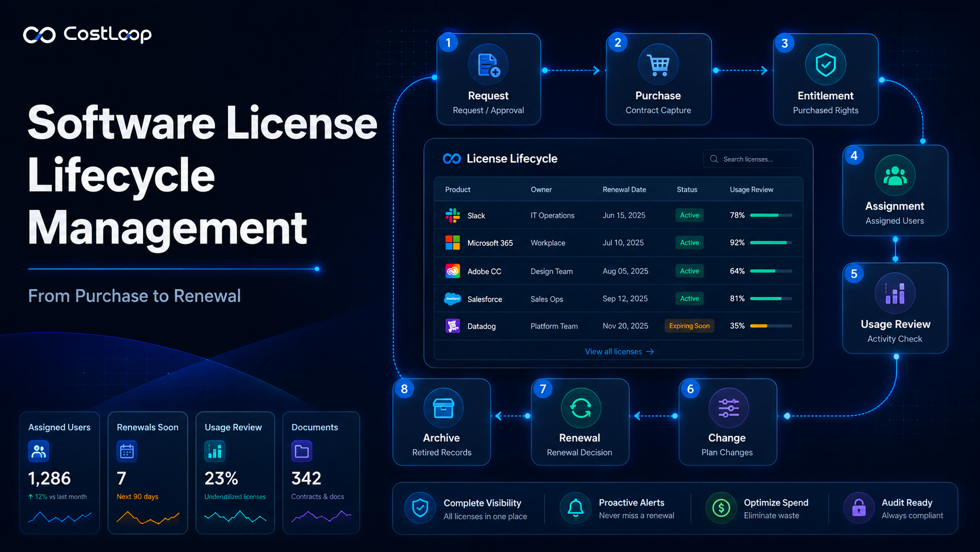Click the Audit Ready lock icon

click(859, 508)
